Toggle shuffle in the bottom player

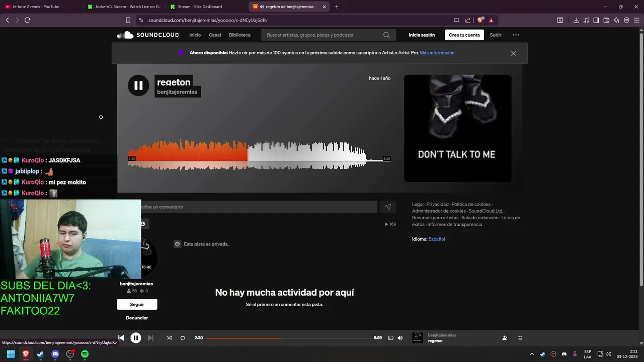coord(169,338)
